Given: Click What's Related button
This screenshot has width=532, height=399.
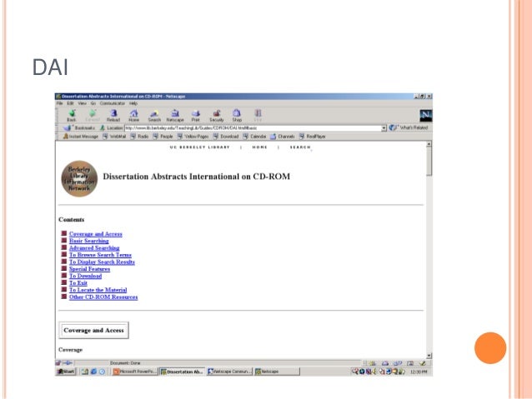Looking at the screenshot, I should 409,127.
